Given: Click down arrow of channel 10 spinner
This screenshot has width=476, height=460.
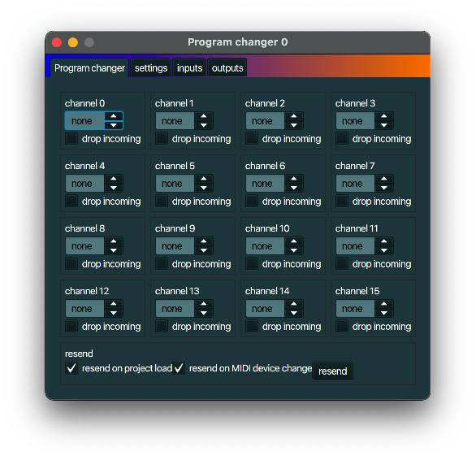Looking at the screenshot, I should coord(294,250).
